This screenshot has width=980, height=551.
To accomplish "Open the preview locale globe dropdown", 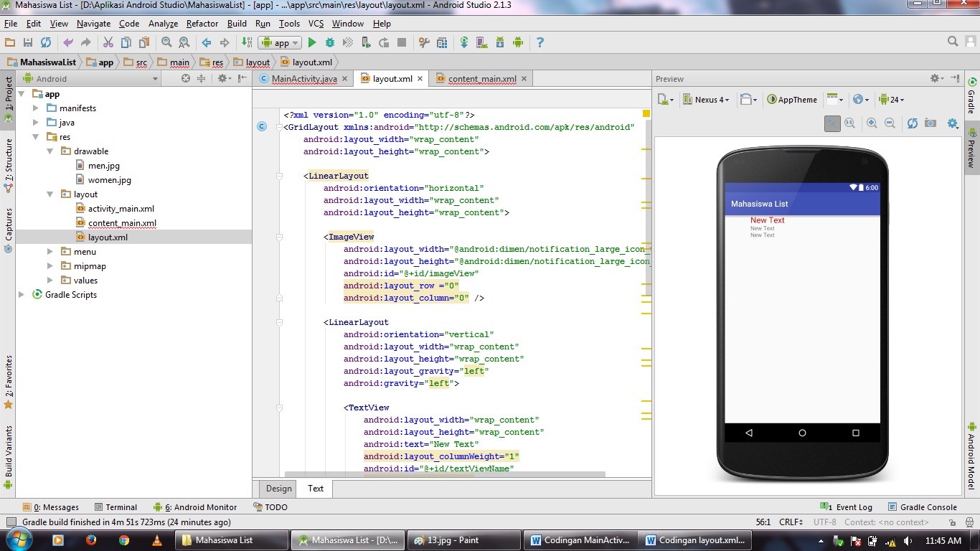I will [x=860, y=100].
